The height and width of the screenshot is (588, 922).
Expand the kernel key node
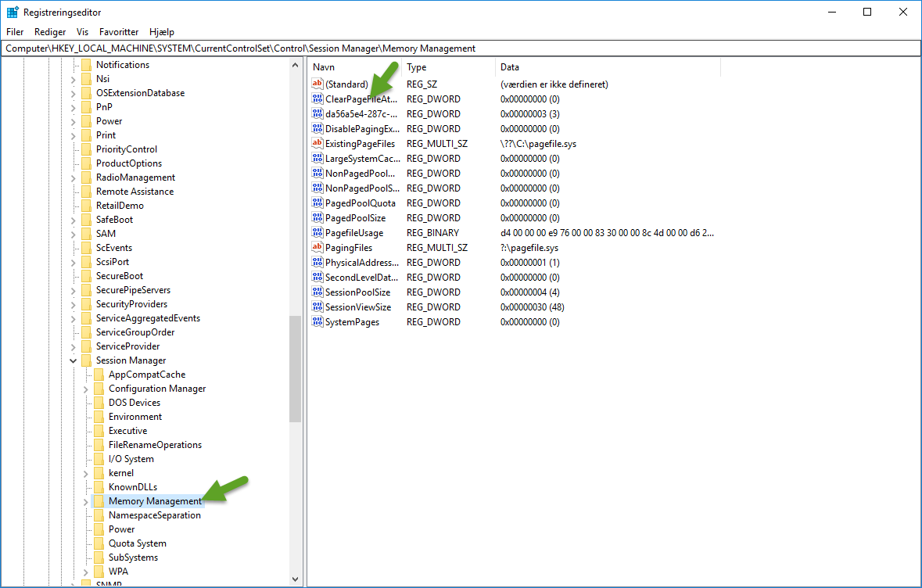coord(85,473)
